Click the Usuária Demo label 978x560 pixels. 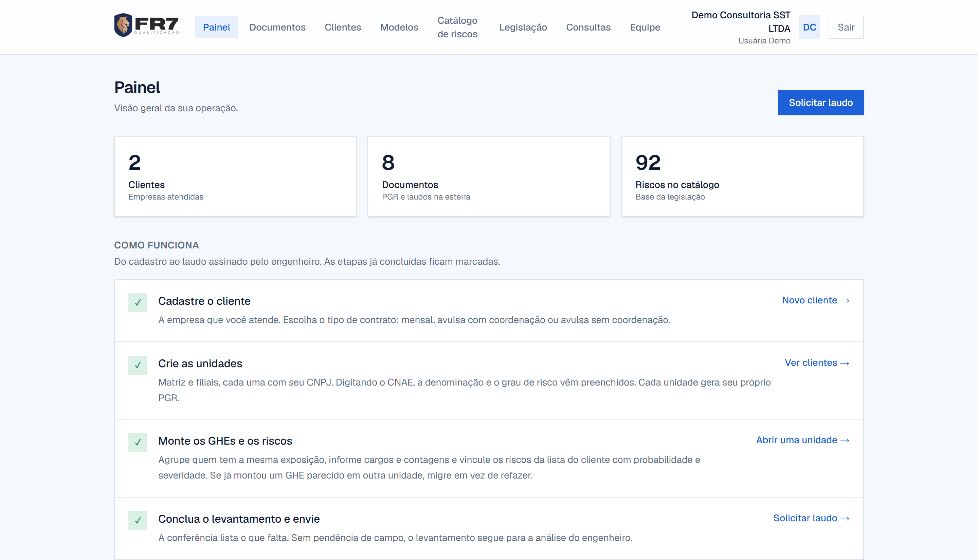click(764, 41)
